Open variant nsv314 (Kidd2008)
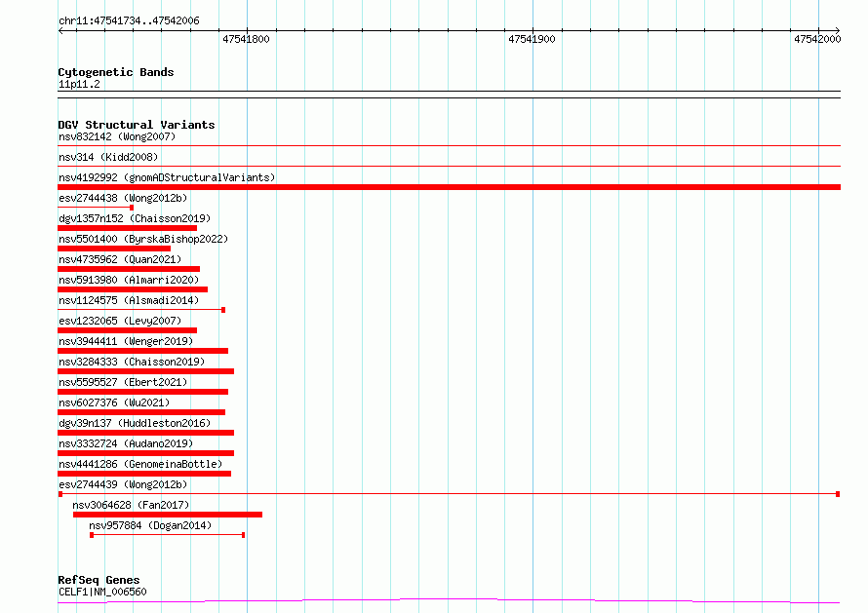868x613 pixels. coord(108,157)
